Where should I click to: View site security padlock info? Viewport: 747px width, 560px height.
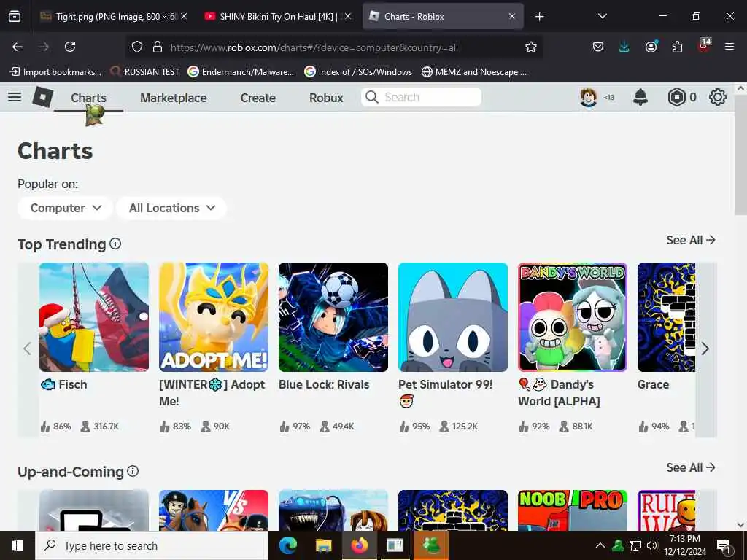pyautogui.click(x=158, y=47)
